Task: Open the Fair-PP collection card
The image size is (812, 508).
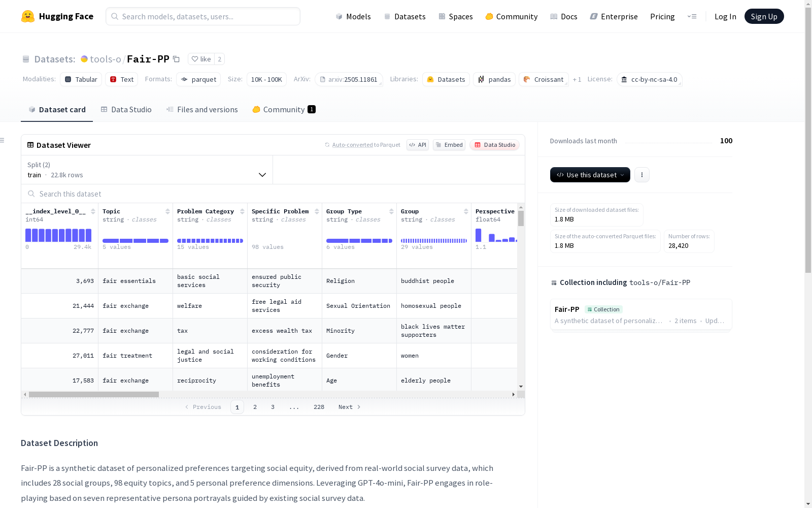Action: (641, 314)
